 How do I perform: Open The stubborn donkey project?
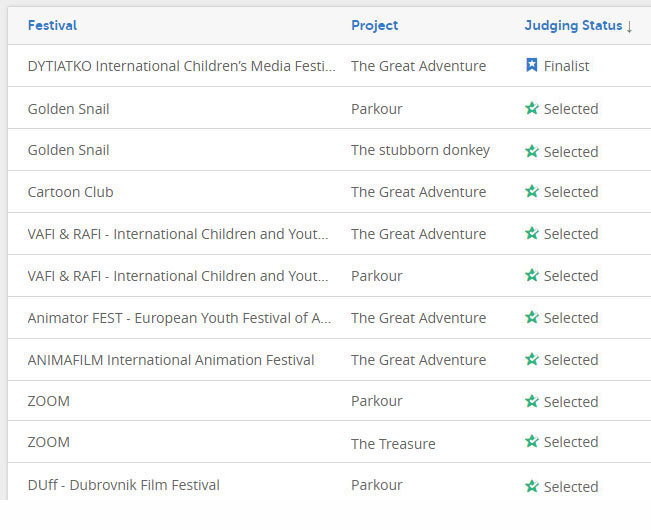(421, 150)
